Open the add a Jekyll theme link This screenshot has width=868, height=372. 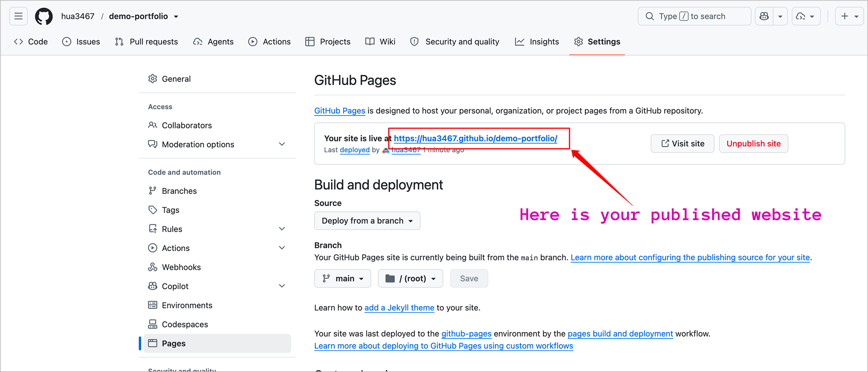point(399,308)
